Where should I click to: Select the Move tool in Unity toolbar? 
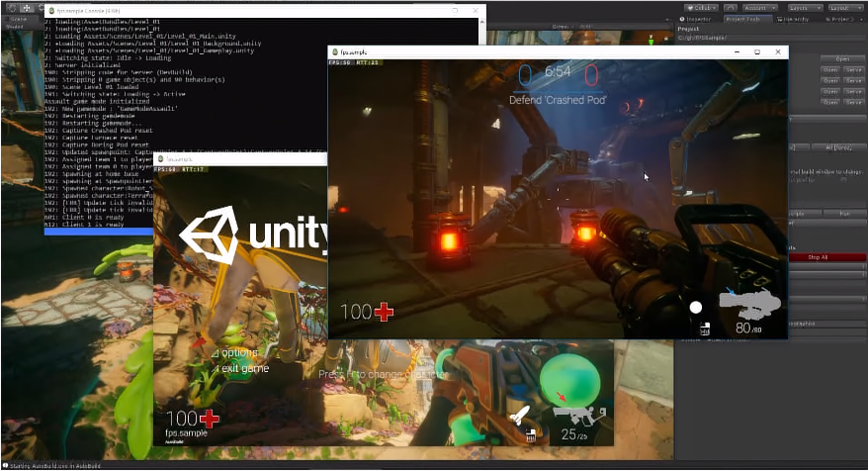point(26,8)
